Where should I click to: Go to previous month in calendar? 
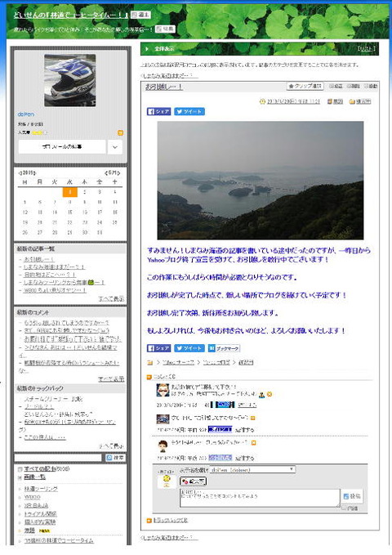coord(106,173)
